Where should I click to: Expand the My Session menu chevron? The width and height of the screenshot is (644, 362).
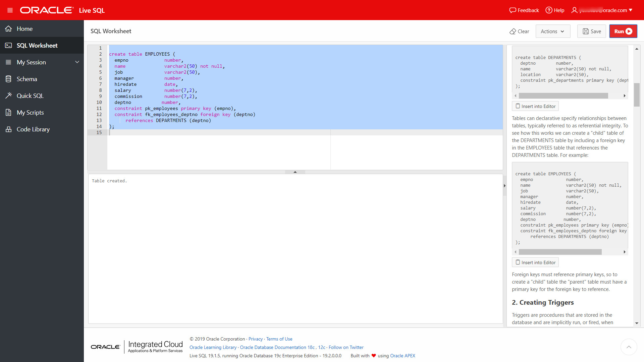(x=77, y=62)
